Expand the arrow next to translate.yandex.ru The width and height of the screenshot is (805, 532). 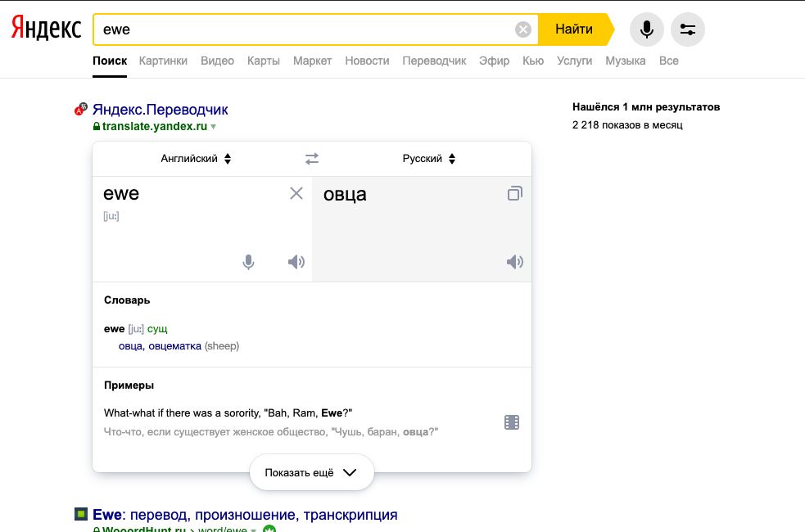pos(213,127)
